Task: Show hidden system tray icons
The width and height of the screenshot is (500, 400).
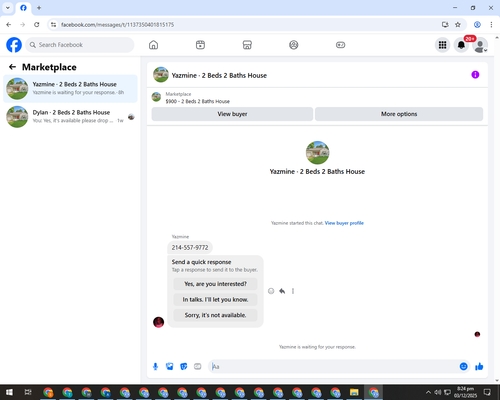Action: point(428,392)
